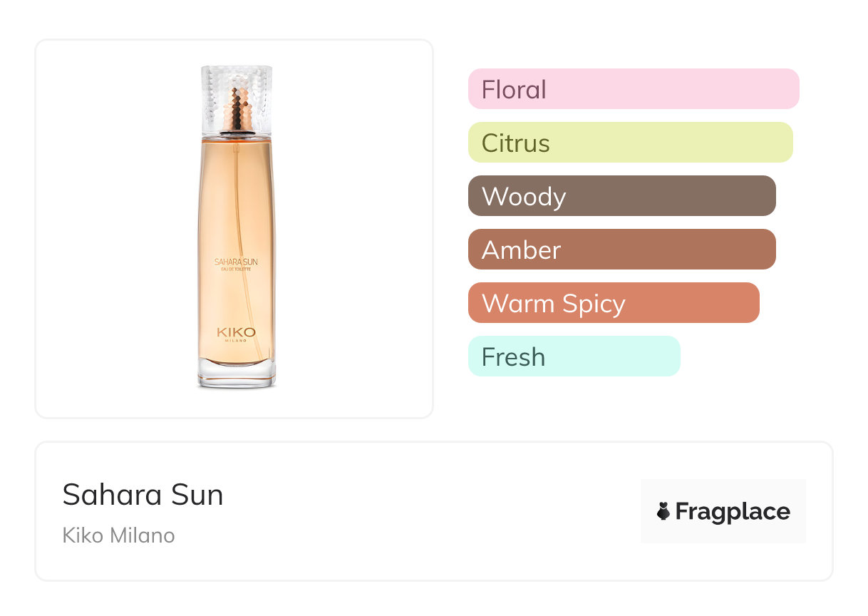
Task: Click the KIKO logo on the bottle
Action: coord(236,332)
